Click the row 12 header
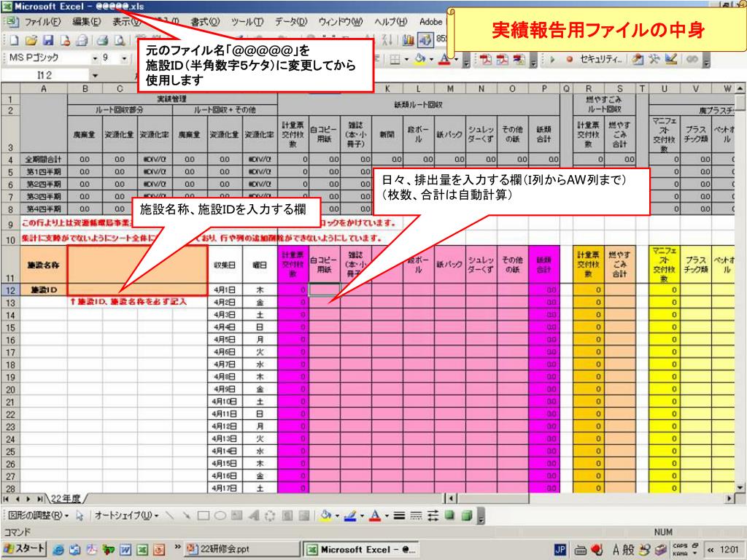 (10, 290)
